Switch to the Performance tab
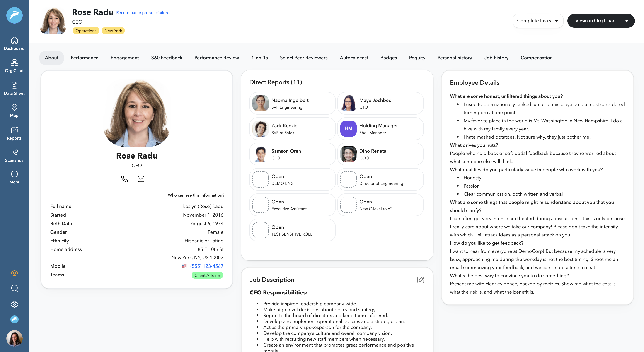Viewport: 644px width, 352px height. click(84, 58)
